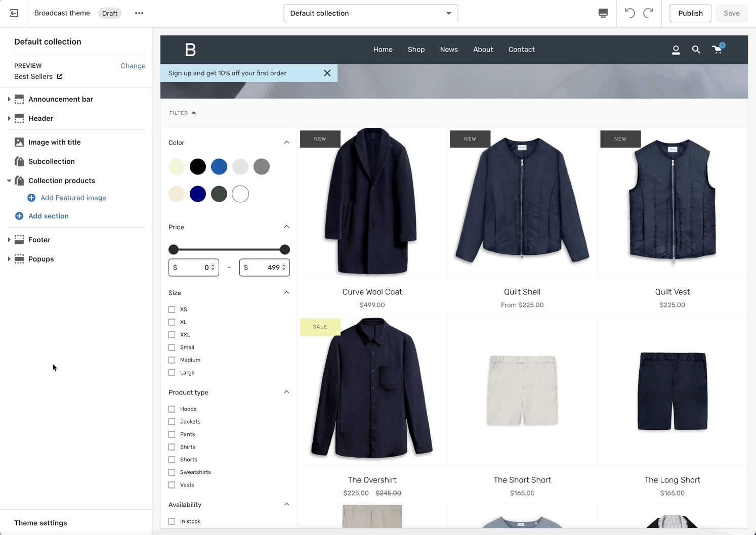Tick the In stock availability checkbox
Image resolution: width=756 pixels, height=535 pixels.
[x=172, y=521]
